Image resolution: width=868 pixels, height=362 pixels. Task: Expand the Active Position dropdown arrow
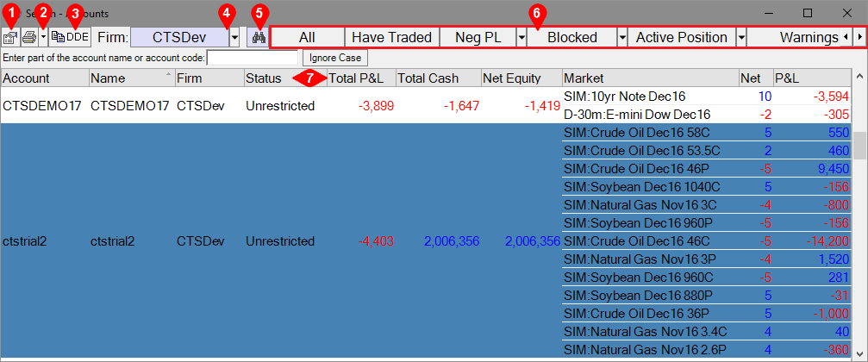(x=740, y=38)
